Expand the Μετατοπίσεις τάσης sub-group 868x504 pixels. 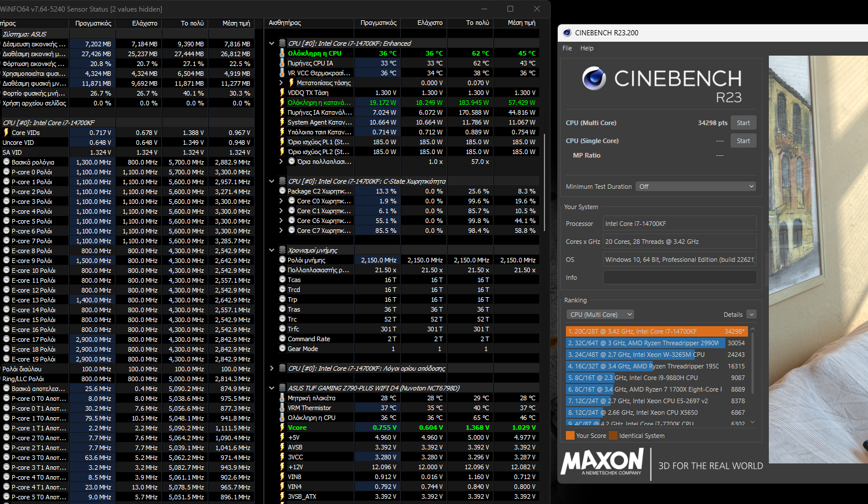coord(281,83)
